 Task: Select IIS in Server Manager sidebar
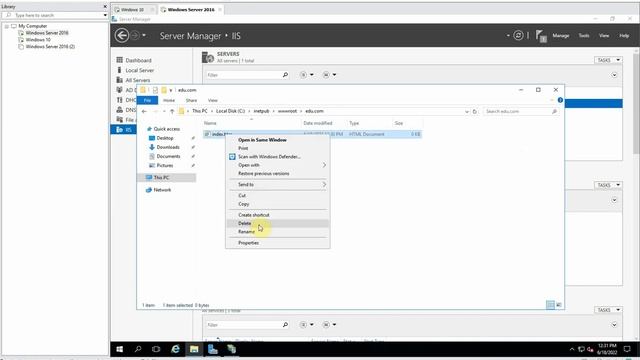tap(124, 129)
